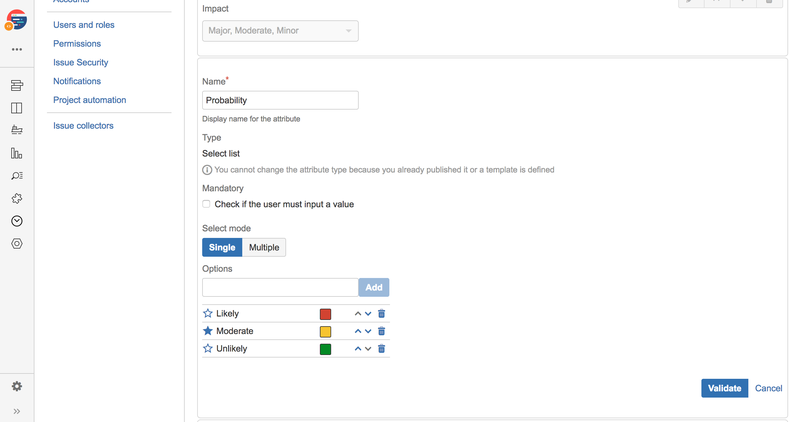Move Likely option down with chevron
Screen dimensions: 800x422
pos(368,314)
